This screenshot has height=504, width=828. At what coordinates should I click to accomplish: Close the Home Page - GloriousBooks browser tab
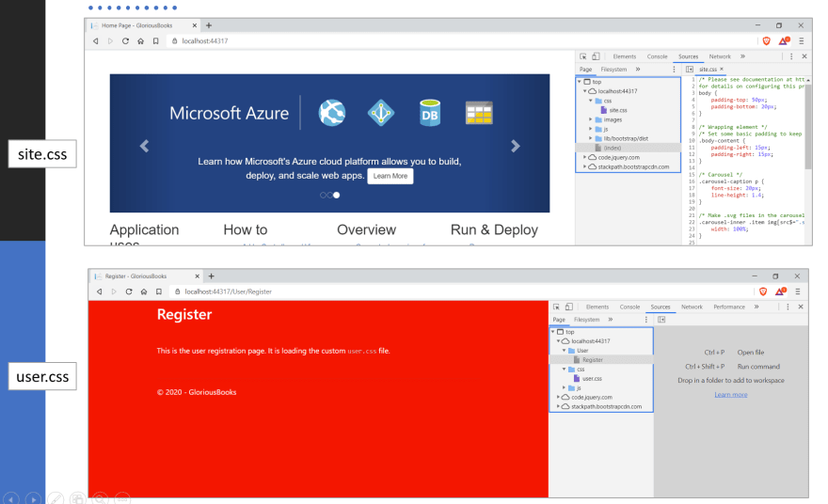tap(195, 25)
